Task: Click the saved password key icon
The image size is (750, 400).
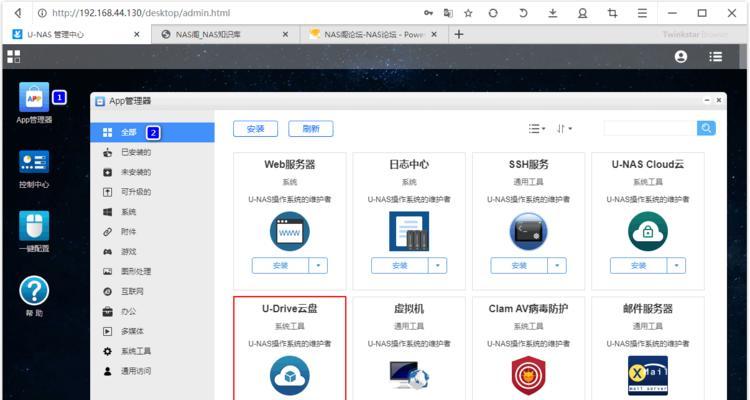Action: pos(428,13)
